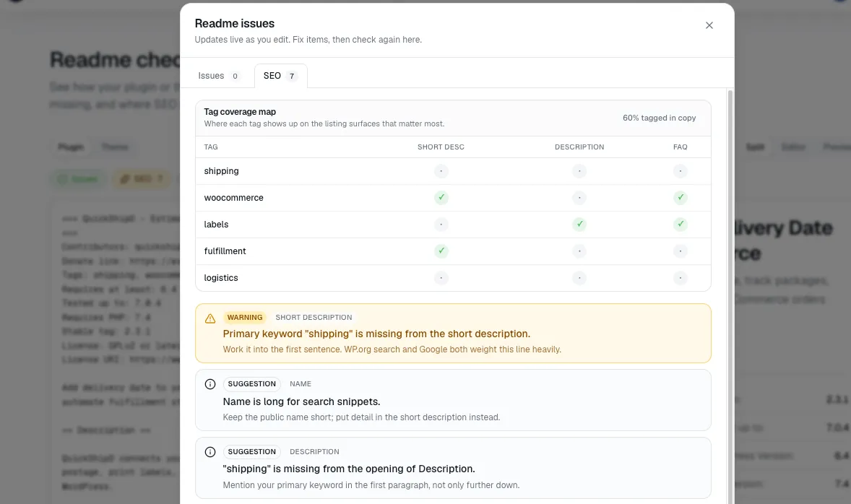Viewport: 851px width, 504px height.
Task: Click labels short desc empty dot
Action: click(x=441, y=224)
